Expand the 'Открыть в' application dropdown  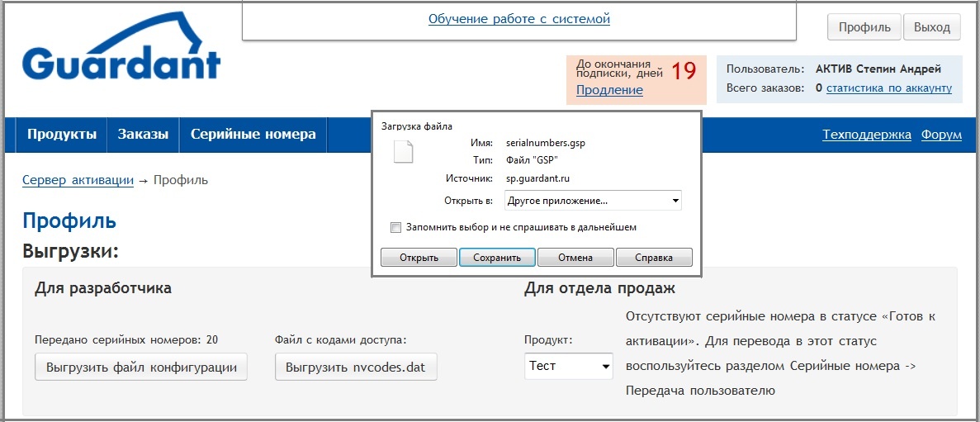point(592,200)
